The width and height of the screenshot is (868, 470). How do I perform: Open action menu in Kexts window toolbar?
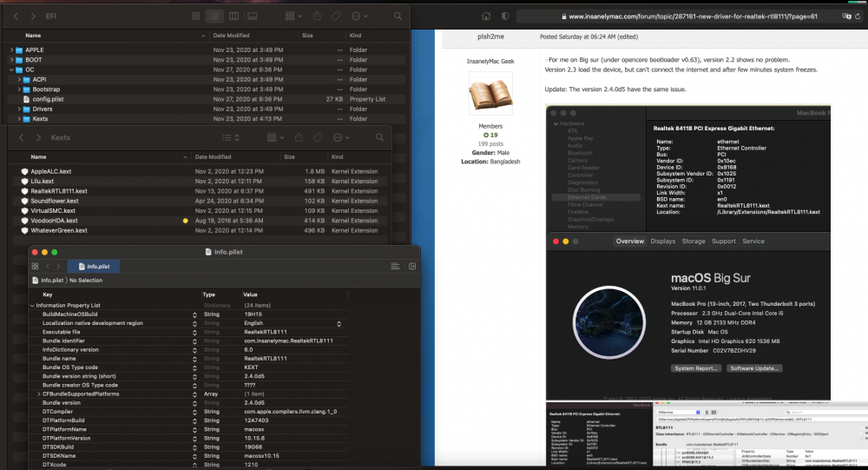341,137
